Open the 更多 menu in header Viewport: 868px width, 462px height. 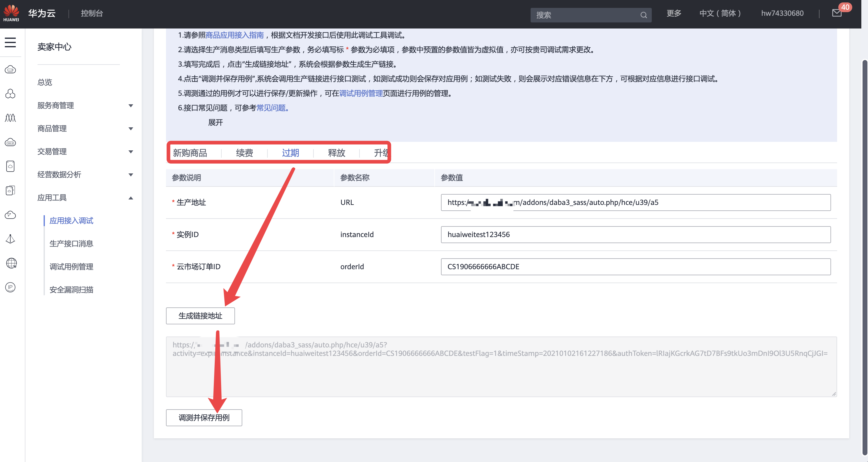(674, 13)
